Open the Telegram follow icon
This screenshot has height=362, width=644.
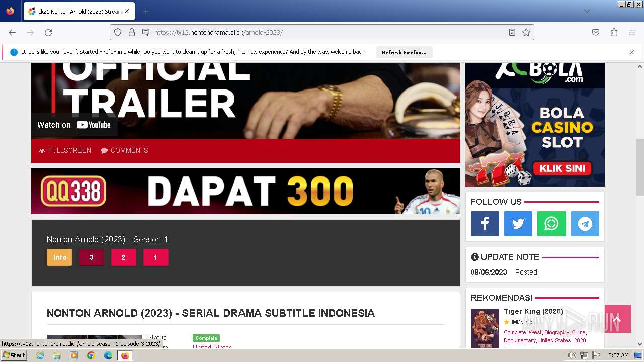tap(585, 224)
